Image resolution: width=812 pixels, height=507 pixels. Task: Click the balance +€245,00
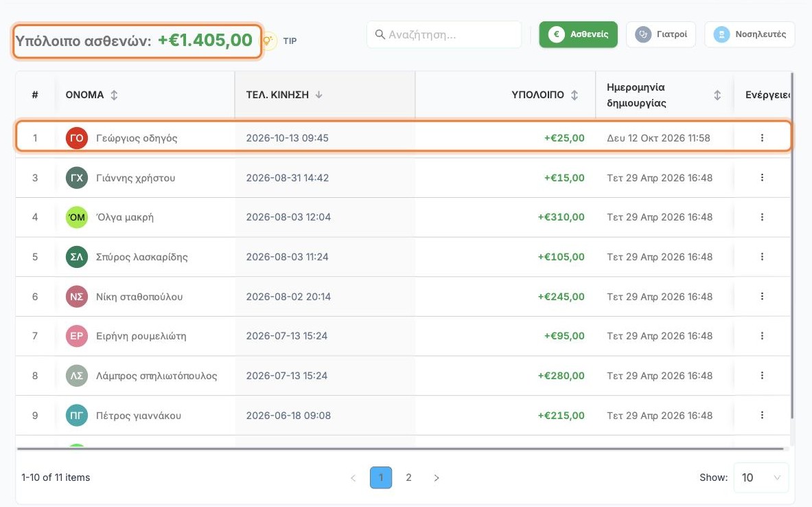pos(561,297)
